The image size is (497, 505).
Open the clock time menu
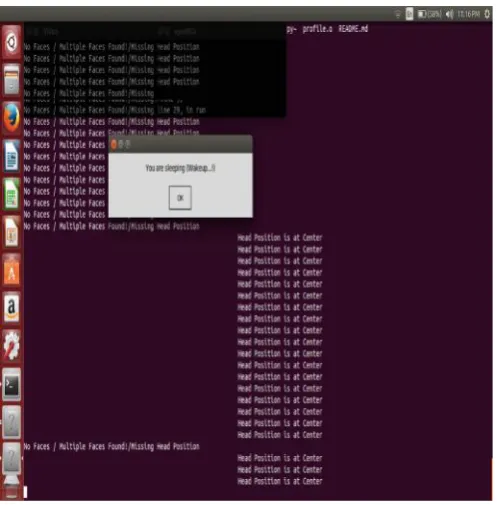coord(468,14)
